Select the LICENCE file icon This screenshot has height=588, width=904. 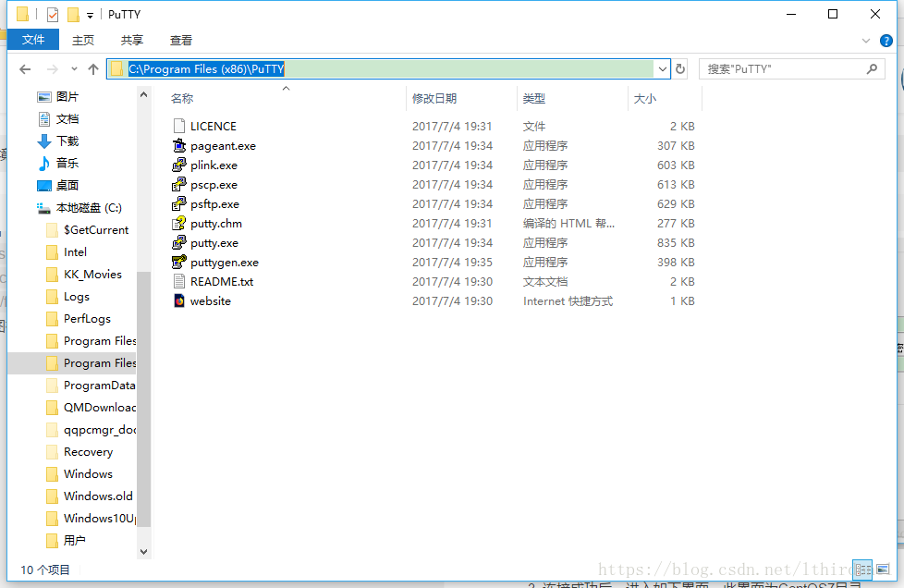point(179,126)
